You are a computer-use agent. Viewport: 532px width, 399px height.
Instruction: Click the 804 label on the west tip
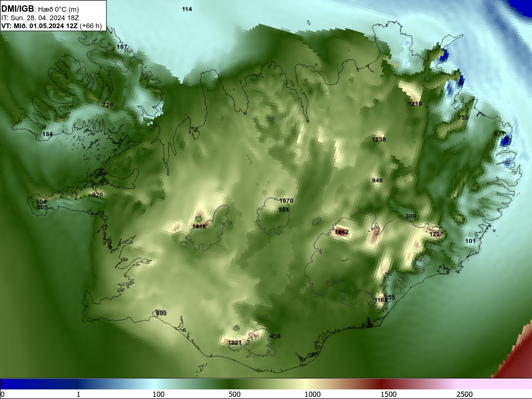[x=41, y=202]
